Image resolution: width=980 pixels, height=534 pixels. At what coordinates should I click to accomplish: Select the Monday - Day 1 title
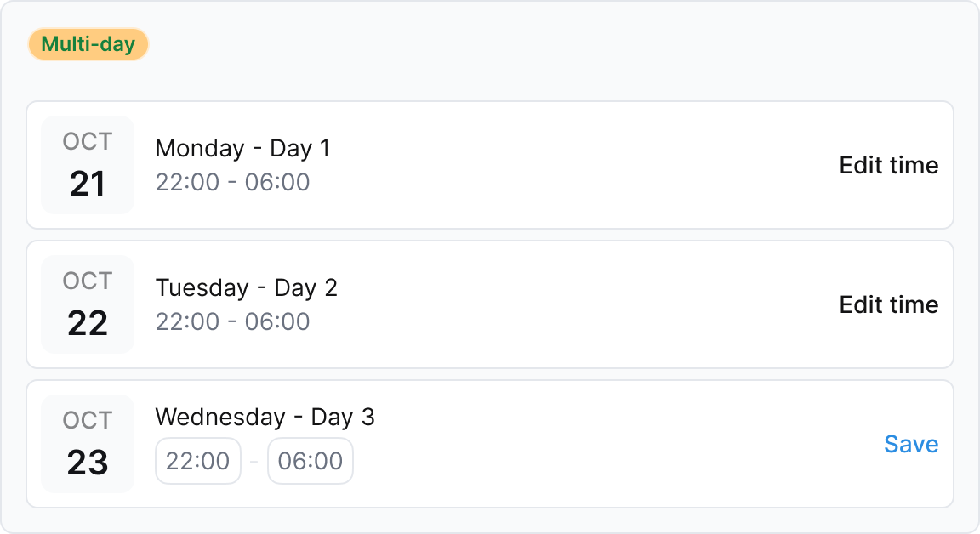(x=242, y=148)
